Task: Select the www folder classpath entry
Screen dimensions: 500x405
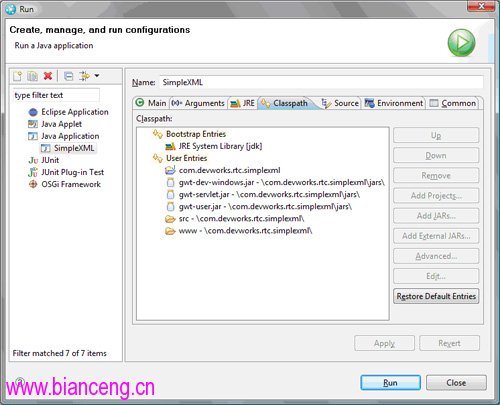Action: click(245, 231)
